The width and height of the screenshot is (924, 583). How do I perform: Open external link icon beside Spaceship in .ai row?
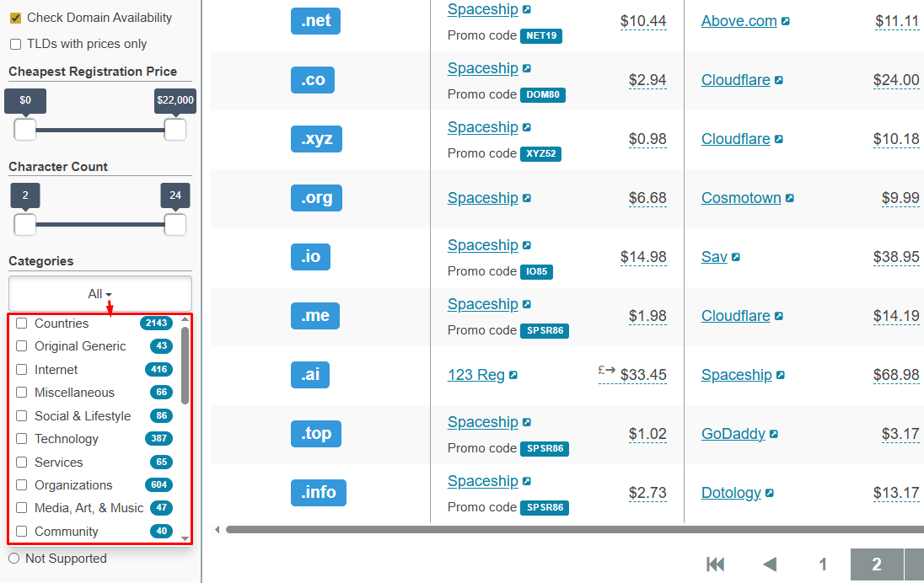pos(780,375)
